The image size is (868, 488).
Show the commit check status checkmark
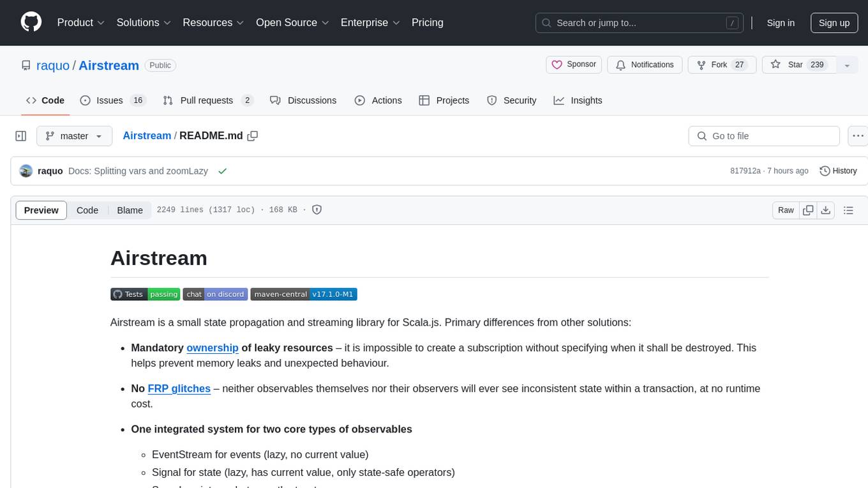(x=222, y=171)
